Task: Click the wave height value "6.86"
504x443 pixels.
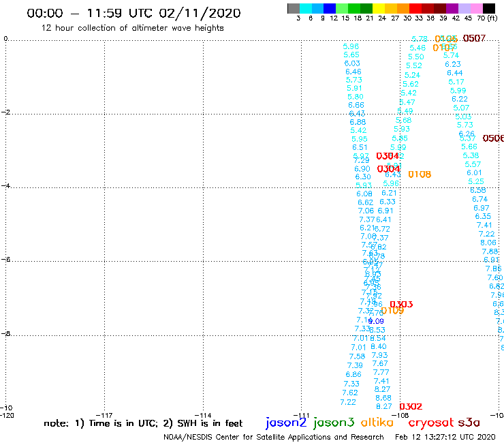Action: pyautogui.click(x=353, y=374)
